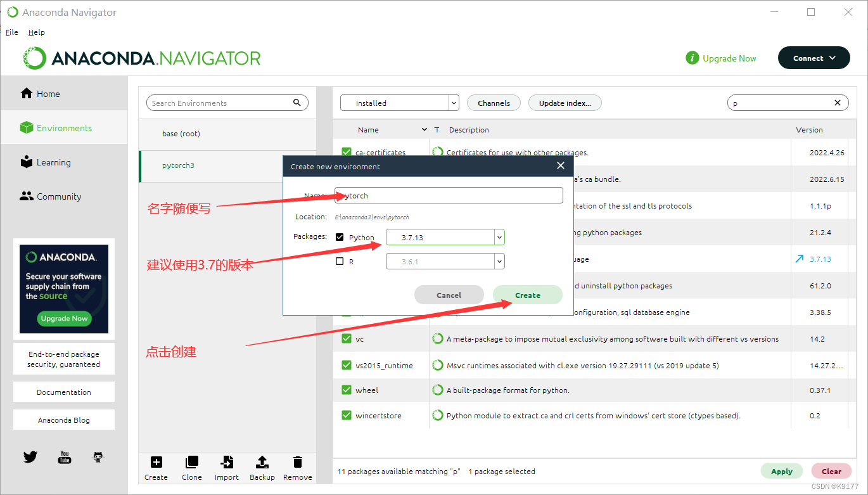Viewport: 868px width, 495px height.
Task: Open the R version dropdown showing 3.6.1
Action: [x=445, y=261]
